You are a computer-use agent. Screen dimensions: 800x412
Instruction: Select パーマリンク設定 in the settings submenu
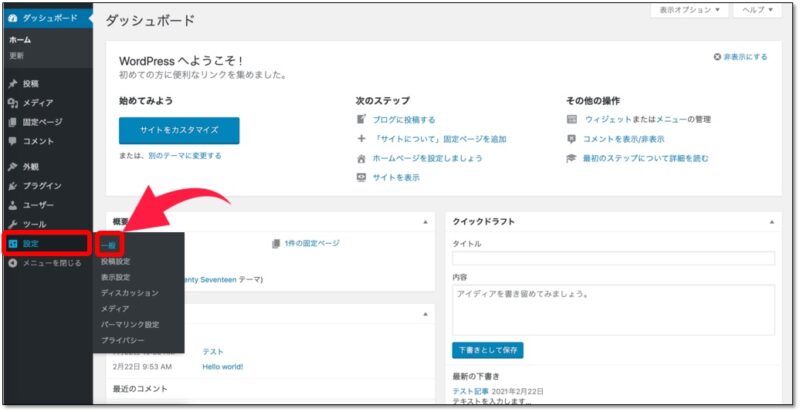(130, 324)
